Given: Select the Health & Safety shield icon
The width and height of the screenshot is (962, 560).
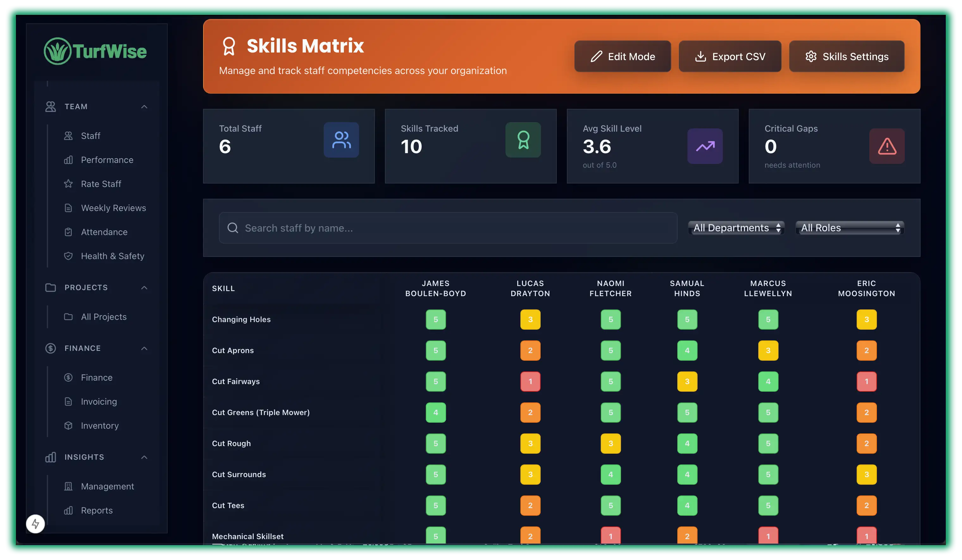Looking at the screenshot, I should click(x=69, y=256).
